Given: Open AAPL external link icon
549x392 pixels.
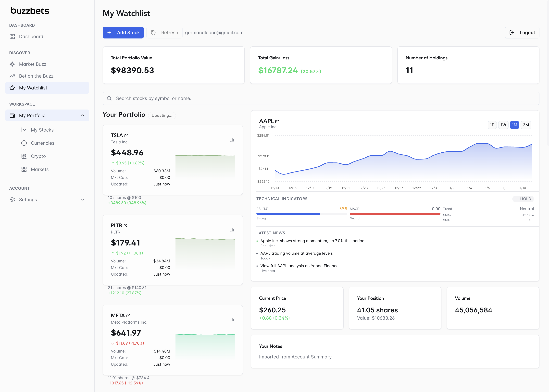Looking at the screenshot, I should pyautogui.click(x=277, y=121).
